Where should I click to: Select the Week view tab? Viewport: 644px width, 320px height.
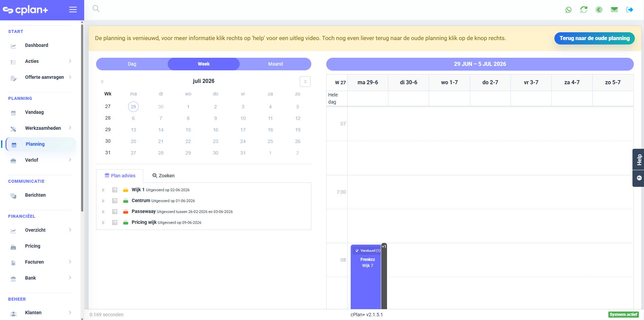point(204,64)
